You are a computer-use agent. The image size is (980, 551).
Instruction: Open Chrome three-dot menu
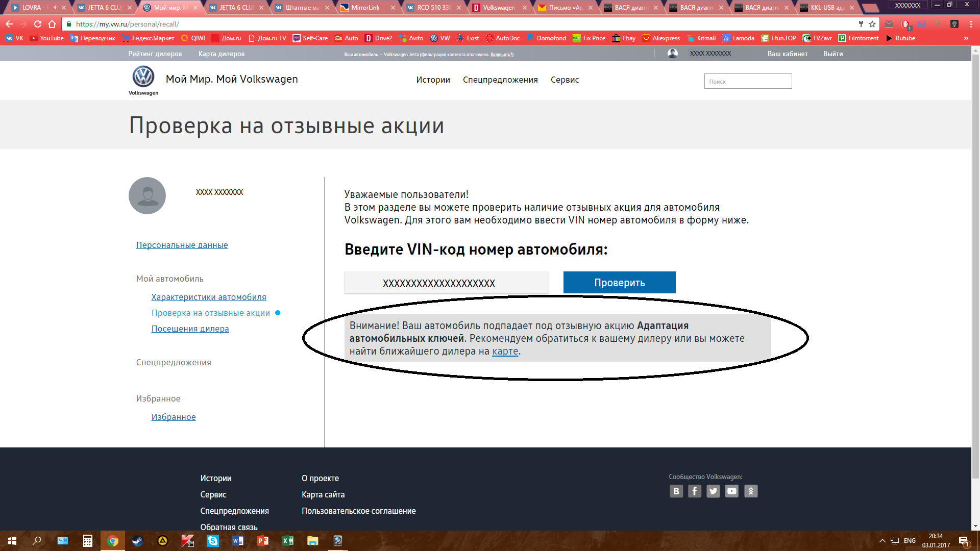971,24
